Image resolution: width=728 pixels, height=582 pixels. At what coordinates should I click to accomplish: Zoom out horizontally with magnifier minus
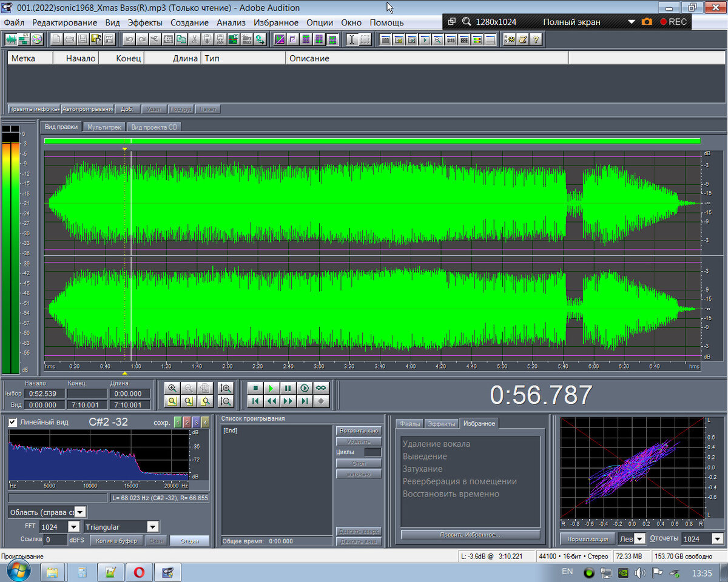pos(189,388)
